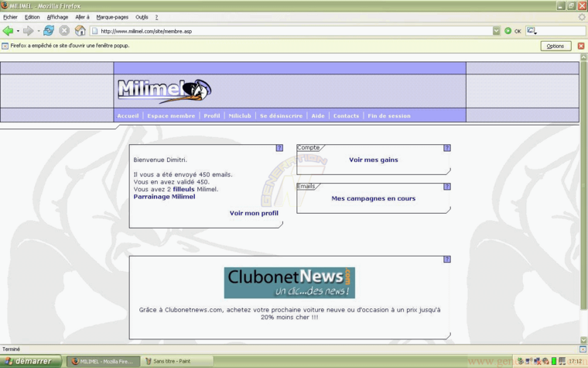This screenshot has width=588, height=368.
Task: Open the Outils menu
Action: 142,17
